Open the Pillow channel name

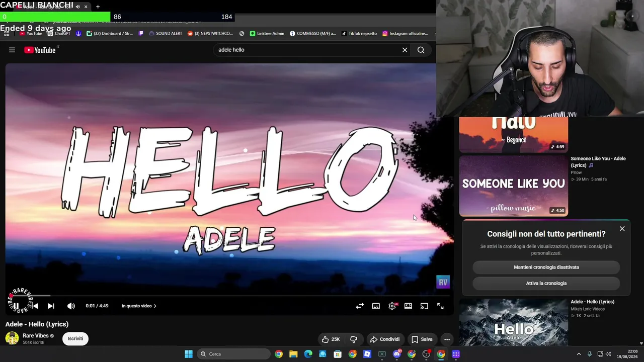pos(576,172)
